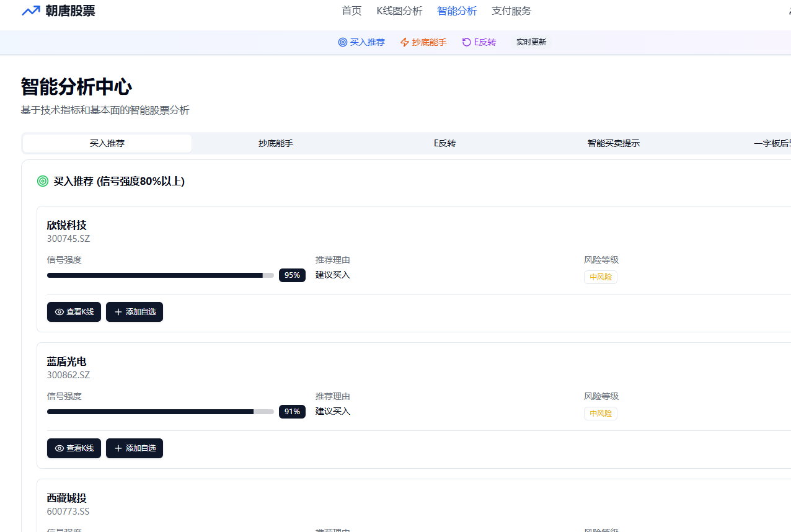791x532 pixels.
Task: Switch to the E反转 tab
Action: pyautogui.click(x=444, y=143)
